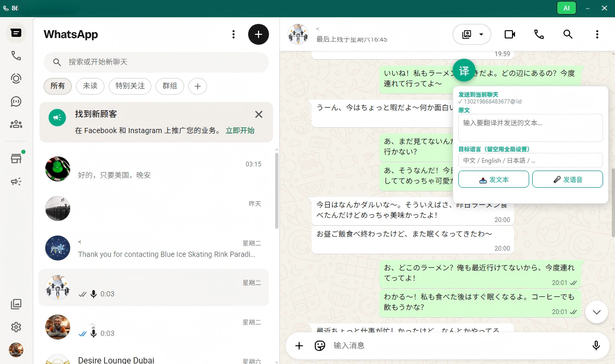Click the 立即开始 link
The height and width of the screenshot is (364, 615).
pyautogui.click(x=240, y=131)
